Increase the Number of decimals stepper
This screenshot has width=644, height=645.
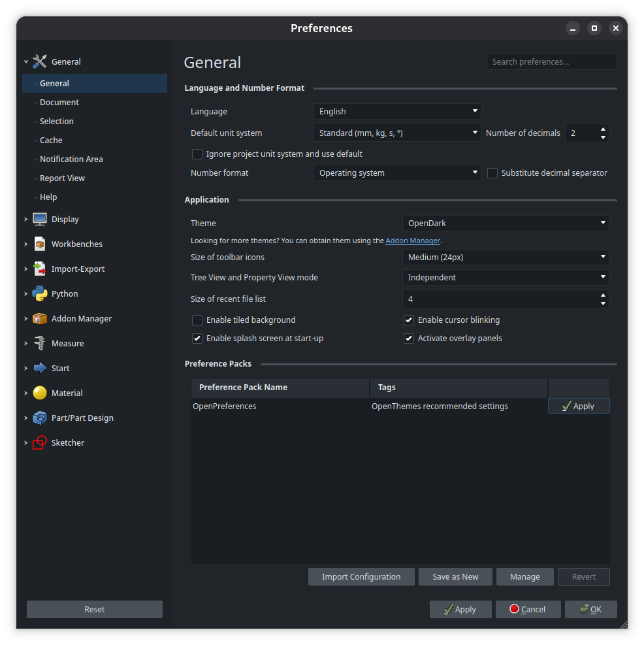pyautogui.click(x=603, y=129)
